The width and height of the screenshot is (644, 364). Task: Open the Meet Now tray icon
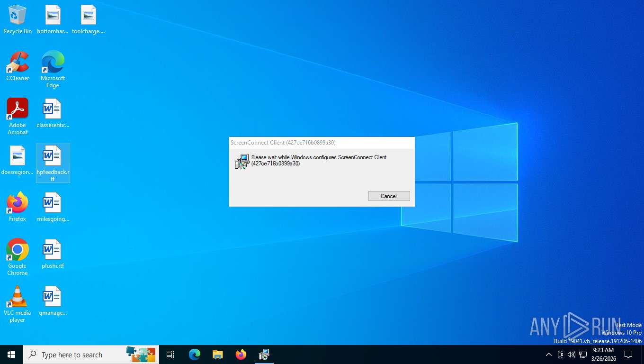pos(560,355)
